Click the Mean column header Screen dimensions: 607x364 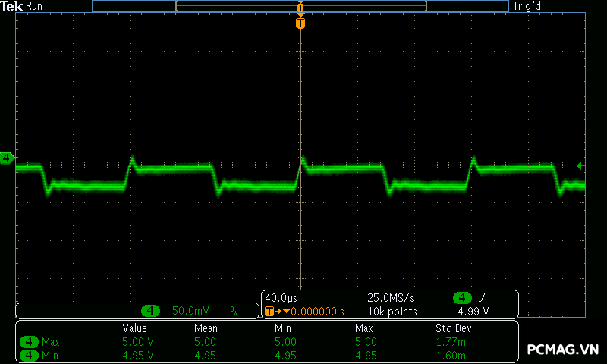205,328
